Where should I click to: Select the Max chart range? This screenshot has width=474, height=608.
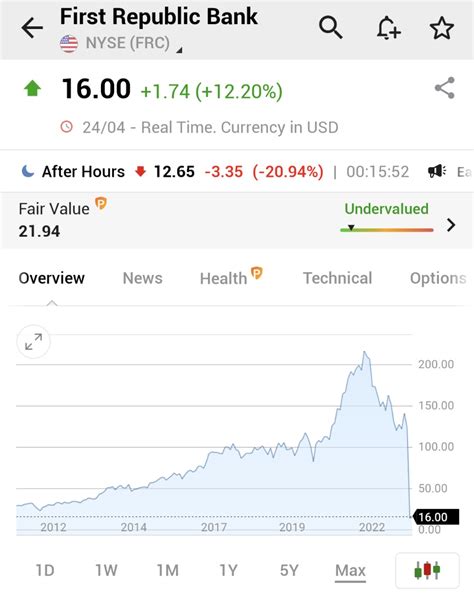pos(350,571)
